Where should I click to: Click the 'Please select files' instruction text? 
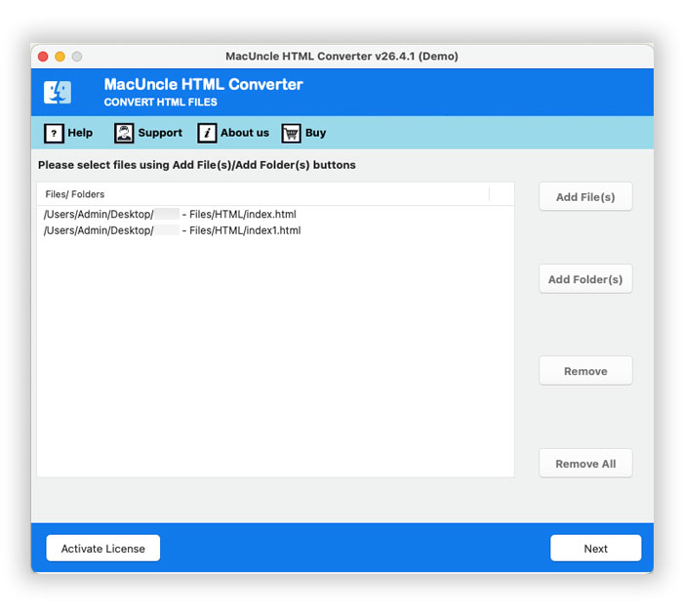click(197, 165)
